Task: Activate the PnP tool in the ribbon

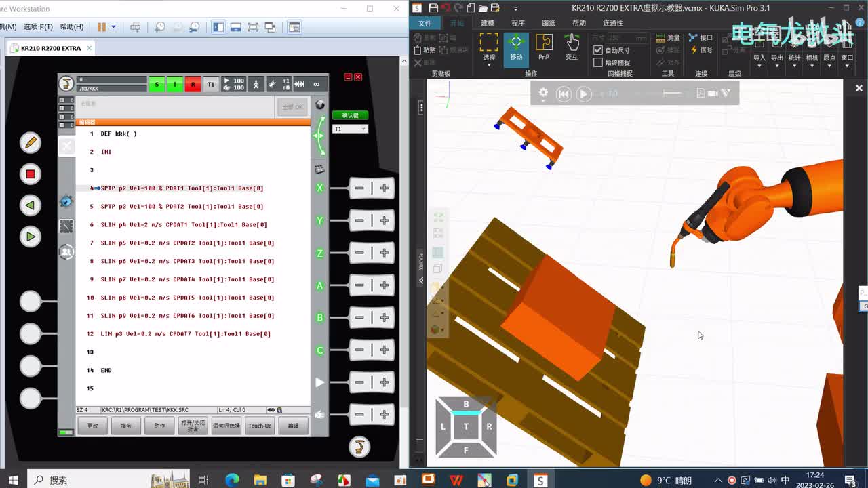Action: tap(544, 47)
